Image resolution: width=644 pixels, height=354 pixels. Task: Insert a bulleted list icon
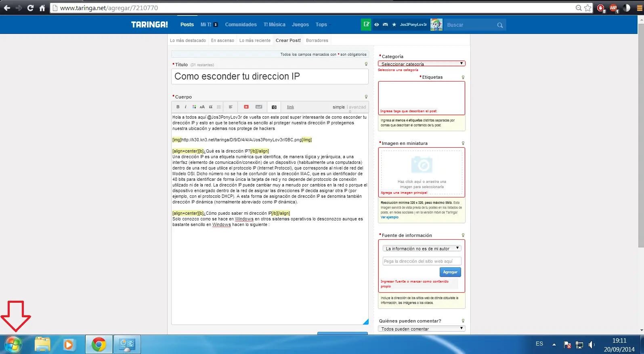tap(218, 107)
